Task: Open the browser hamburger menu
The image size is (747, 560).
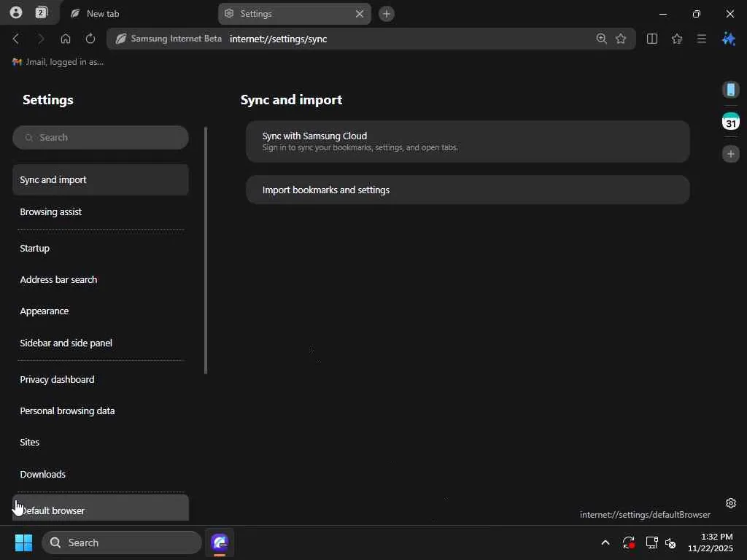Action: tap(702, 39)
